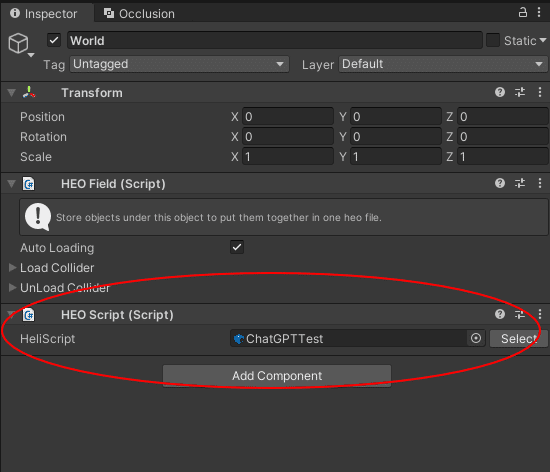The image size is (550, 472).
Task: Click the Scale property label
Action: point(36,157)
